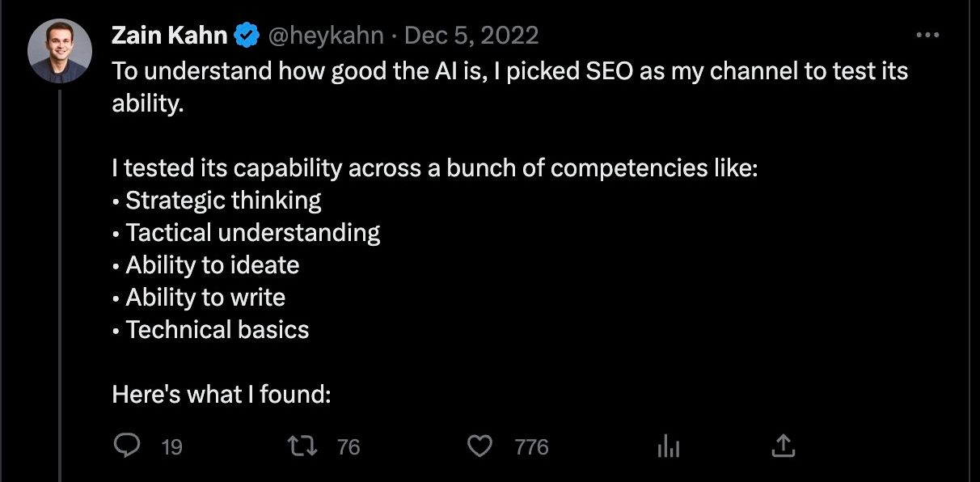Open the three-dot more options menu
Viewport: 980px width, 482px height.
click(927, 36)
